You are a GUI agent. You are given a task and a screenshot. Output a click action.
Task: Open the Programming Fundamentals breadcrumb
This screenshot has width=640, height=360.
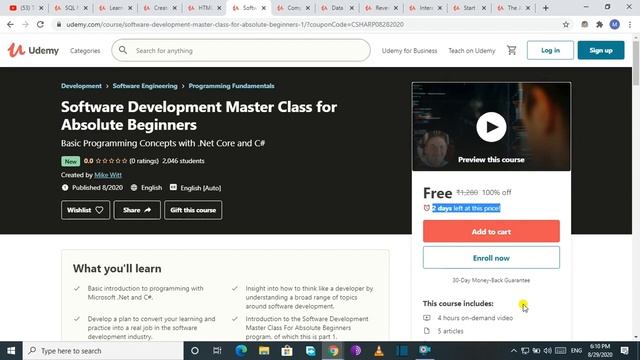(231, 86)
